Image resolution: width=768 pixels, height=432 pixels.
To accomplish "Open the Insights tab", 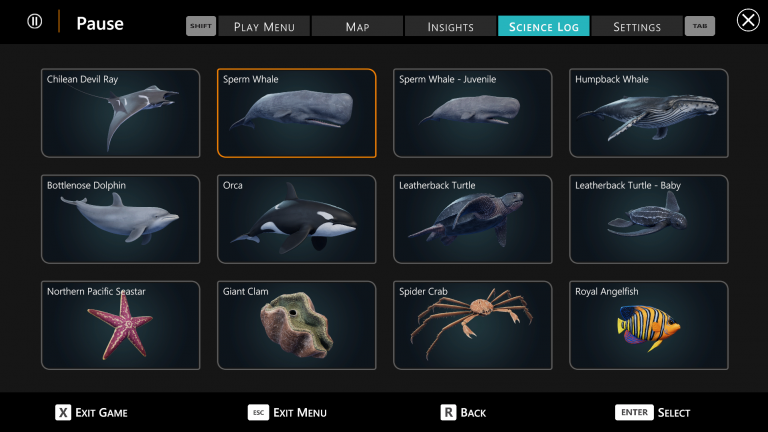I will click(x=450, y=26).
